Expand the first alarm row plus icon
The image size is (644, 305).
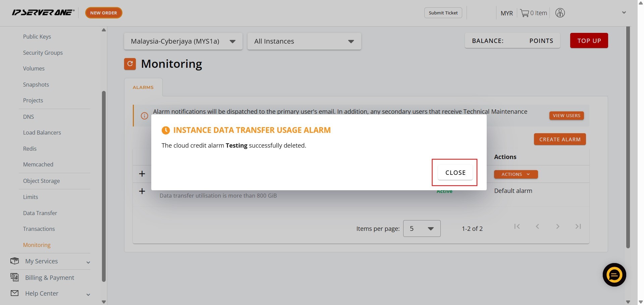pos(142,174)
